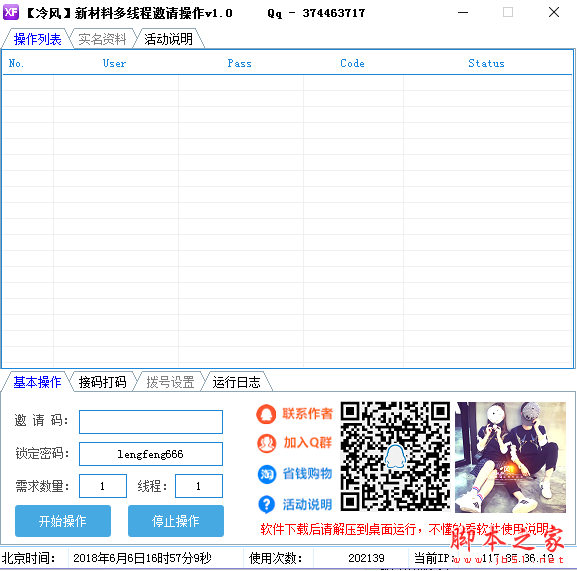This screenshot has width=577, height=571.
Task: Click the 使用次数 value 202139
Action: (x=366, y=558)
